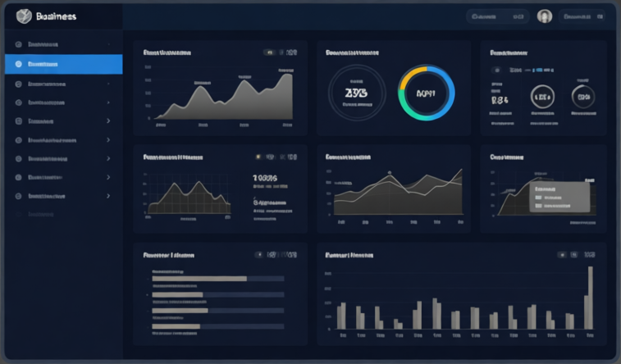
Task: Toggle the first small control in the bottom-right bar chart header
Action: click(x=562, y=255)
